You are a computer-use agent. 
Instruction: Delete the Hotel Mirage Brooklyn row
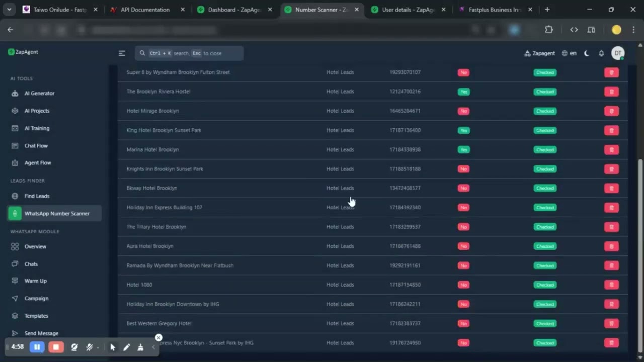(611, 111)
